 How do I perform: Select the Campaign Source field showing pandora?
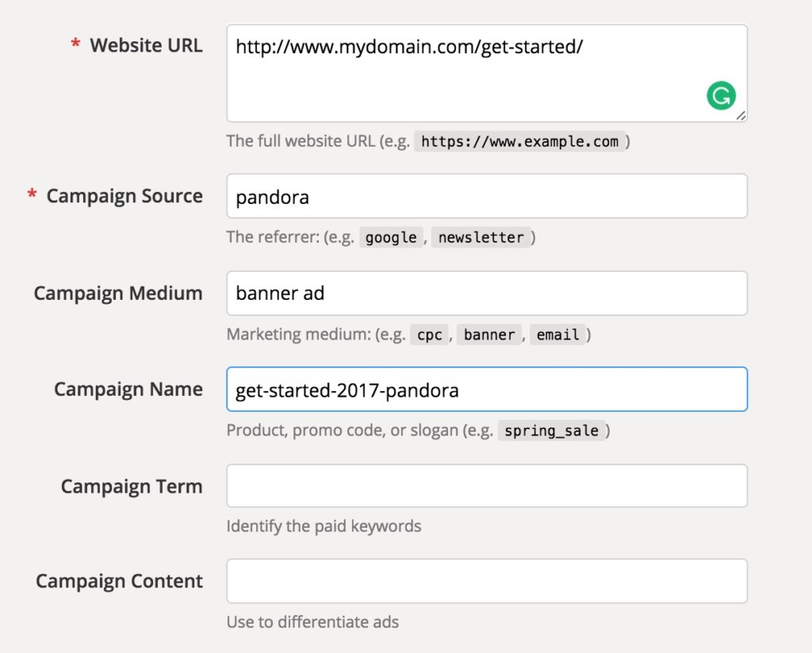click(x=487, y=196)
